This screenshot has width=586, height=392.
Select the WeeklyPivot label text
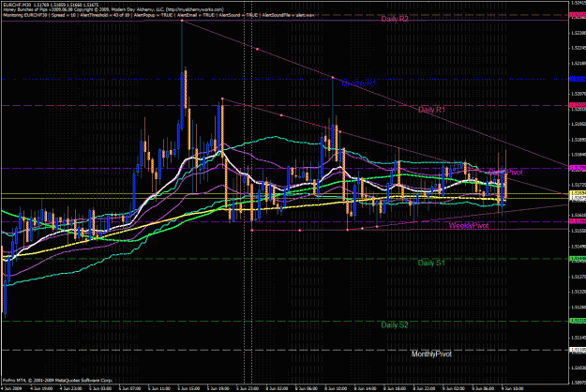click(x=469, y=225)
